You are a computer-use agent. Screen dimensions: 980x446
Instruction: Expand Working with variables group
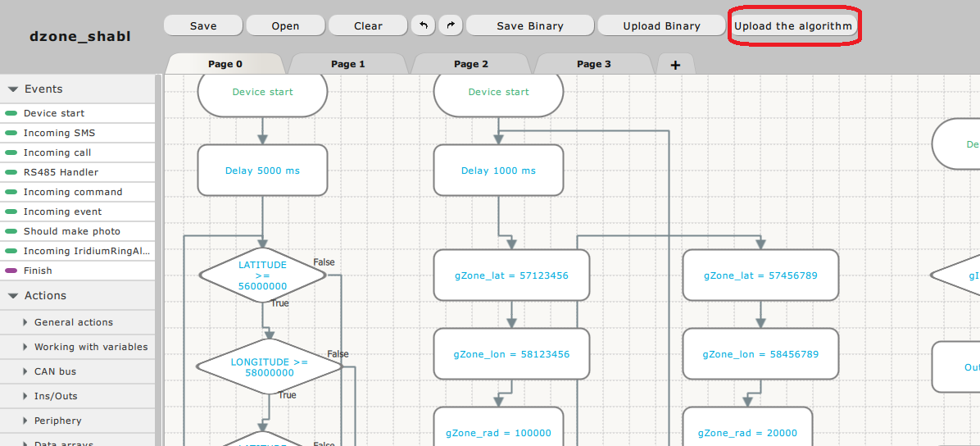point(90,347)
